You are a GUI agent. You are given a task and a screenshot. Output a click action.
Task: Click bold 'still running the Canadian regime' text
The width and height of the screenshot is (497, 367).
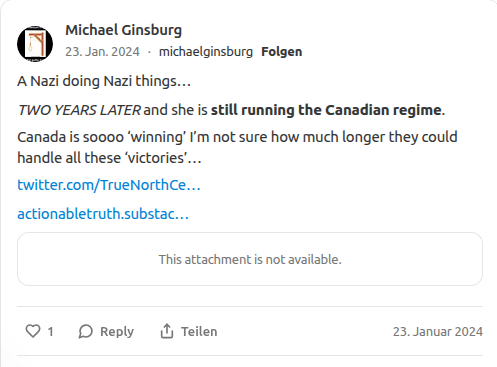(x=326, y=110)
